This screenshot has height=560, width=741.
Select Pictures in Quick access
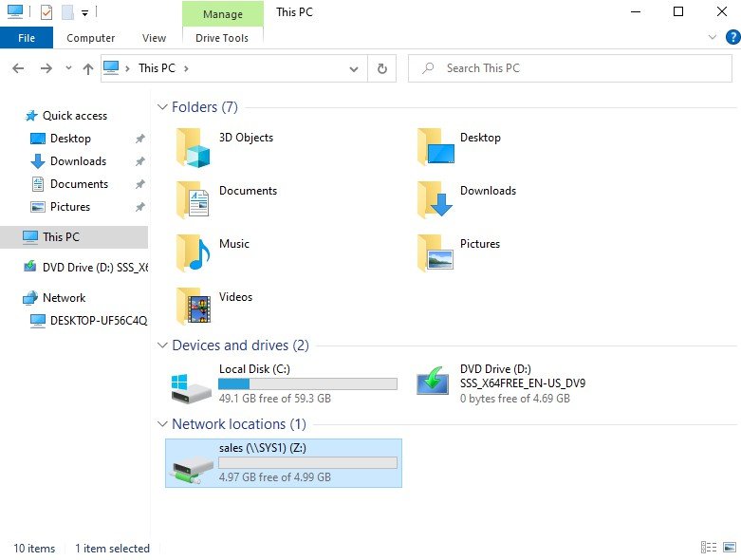(x=70, y=207)
